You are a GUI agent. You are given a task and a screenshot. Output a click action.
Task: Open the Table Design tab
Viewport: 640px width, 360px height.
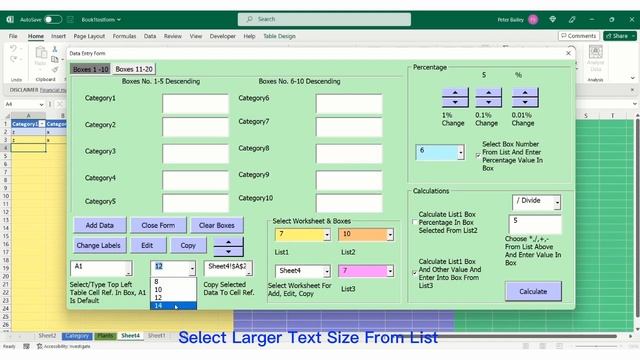[279, 36]
